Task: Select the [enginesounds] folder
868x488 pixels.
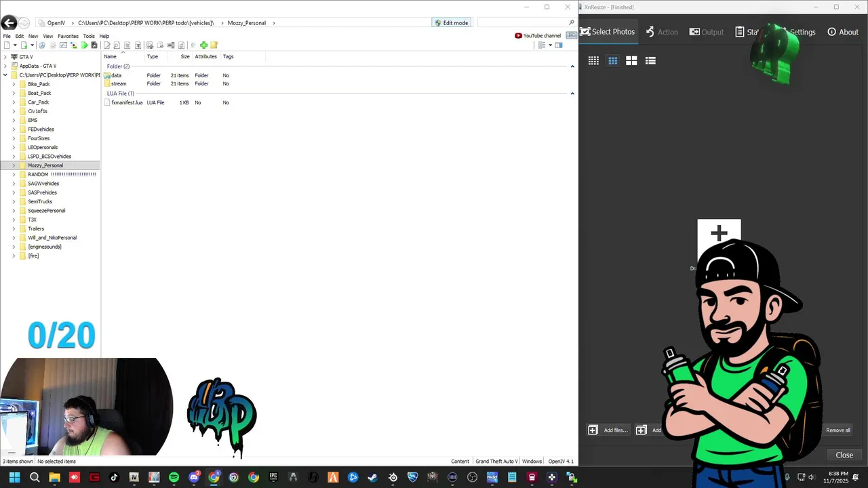Action: (x=45, y=247)
